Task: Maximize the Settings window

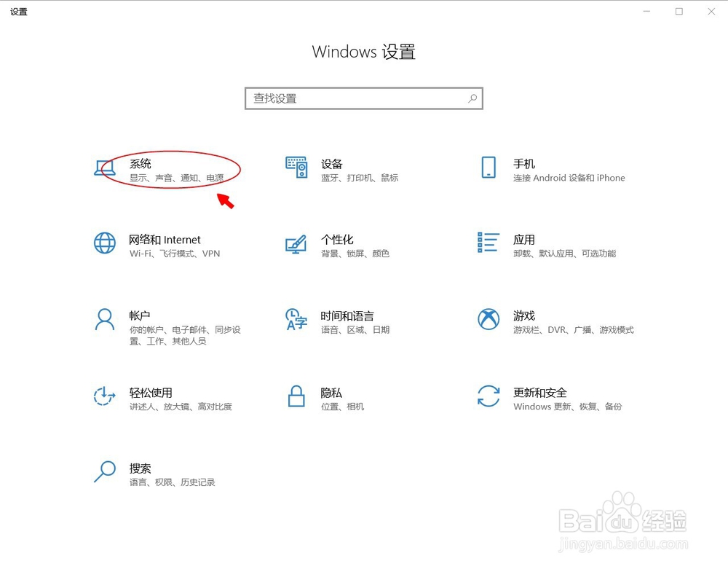Action: pyautogui.click(x=678, y=12)
